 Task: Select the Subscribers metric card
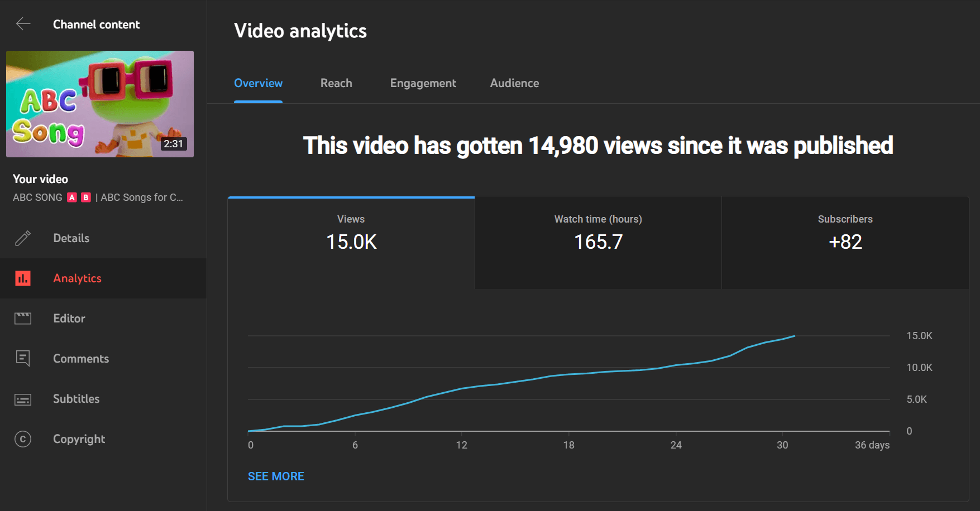845,242
